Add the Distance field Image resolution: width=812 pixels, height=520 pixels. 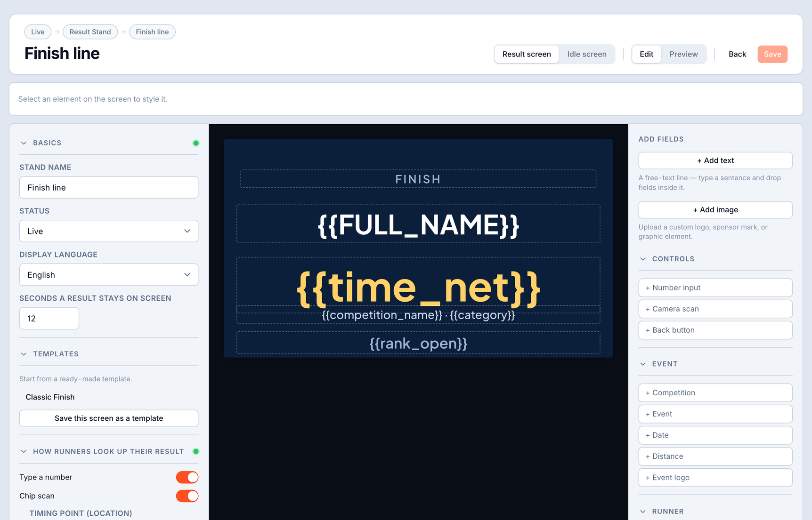(x=715, y=456)
